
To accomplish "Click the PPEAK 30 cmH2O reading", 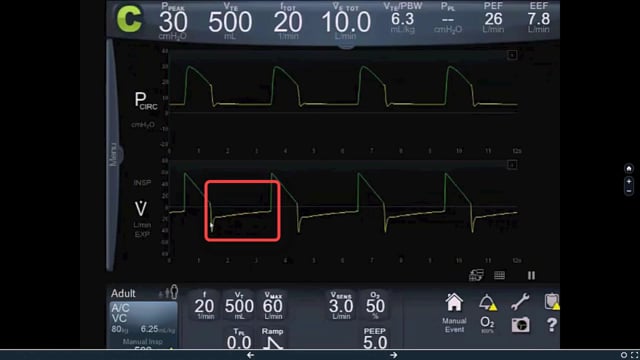I will tap(173, 20).
